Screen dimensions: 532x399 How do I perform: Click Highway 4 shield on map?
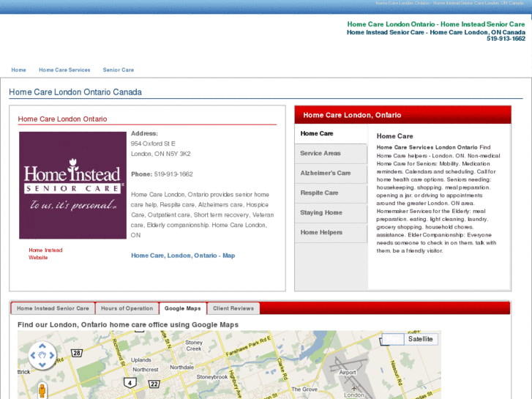[130, 383]
